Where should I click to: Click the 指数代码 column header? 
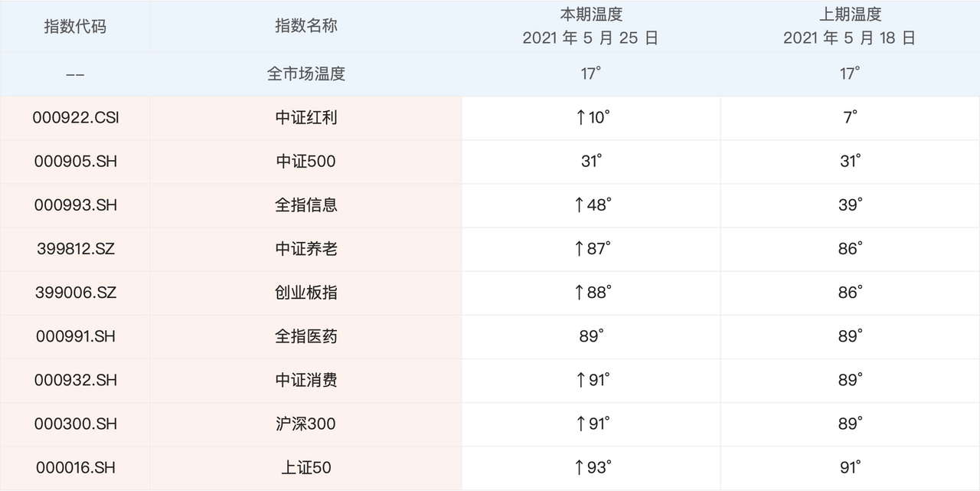click(75, 26)
